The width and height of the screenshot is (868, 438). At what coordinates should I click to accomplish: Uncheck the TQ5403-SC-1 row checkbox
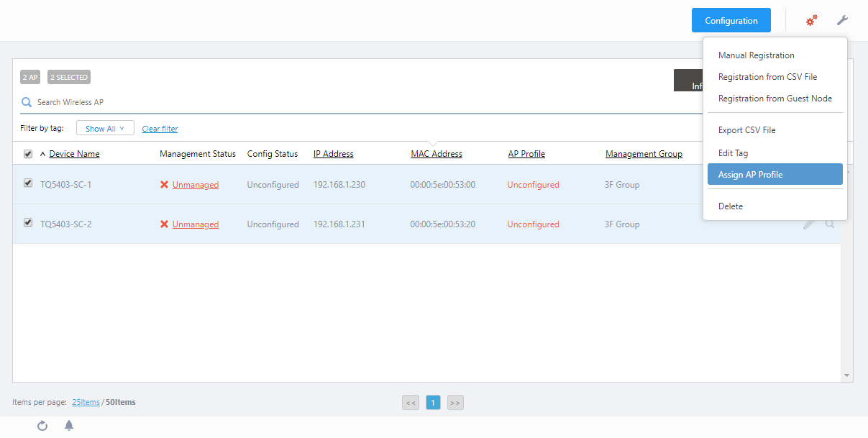28,183
